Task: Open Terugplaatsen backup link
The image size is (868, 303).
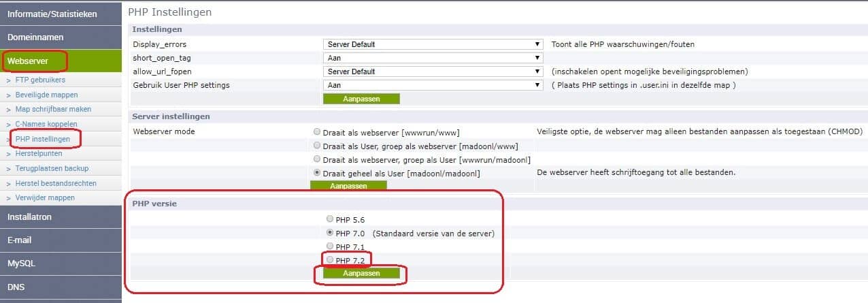Action: click(x=52, y=168)
